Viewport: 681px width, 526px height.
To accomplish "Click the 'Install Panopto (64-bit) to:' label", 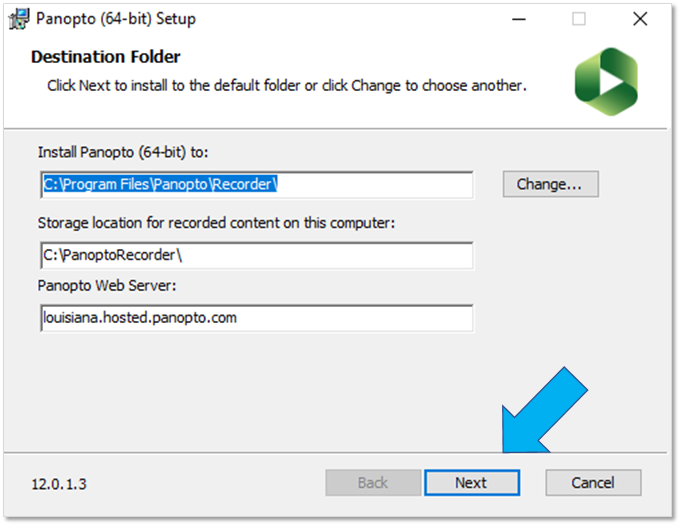I will point(123,152).
